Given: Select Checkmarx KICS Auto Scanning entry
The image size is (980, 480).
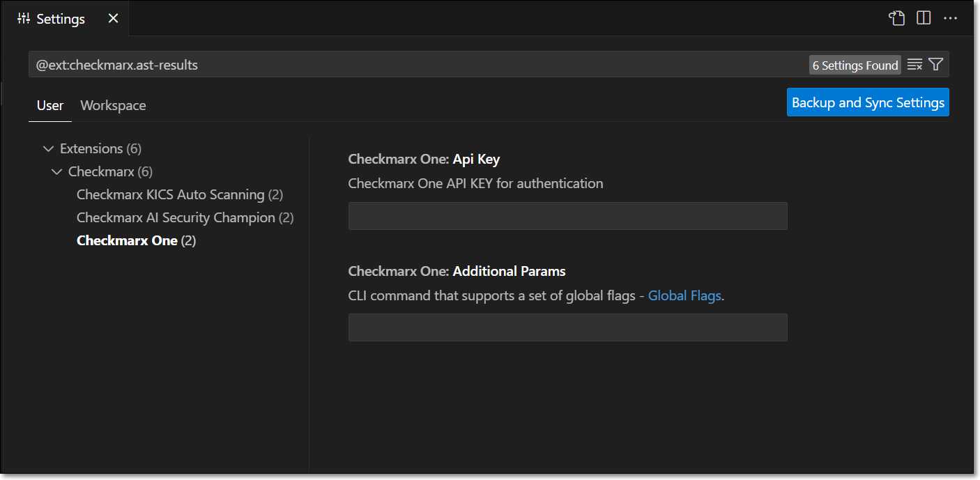Looking at the screenshot, I should click(180, 194).
